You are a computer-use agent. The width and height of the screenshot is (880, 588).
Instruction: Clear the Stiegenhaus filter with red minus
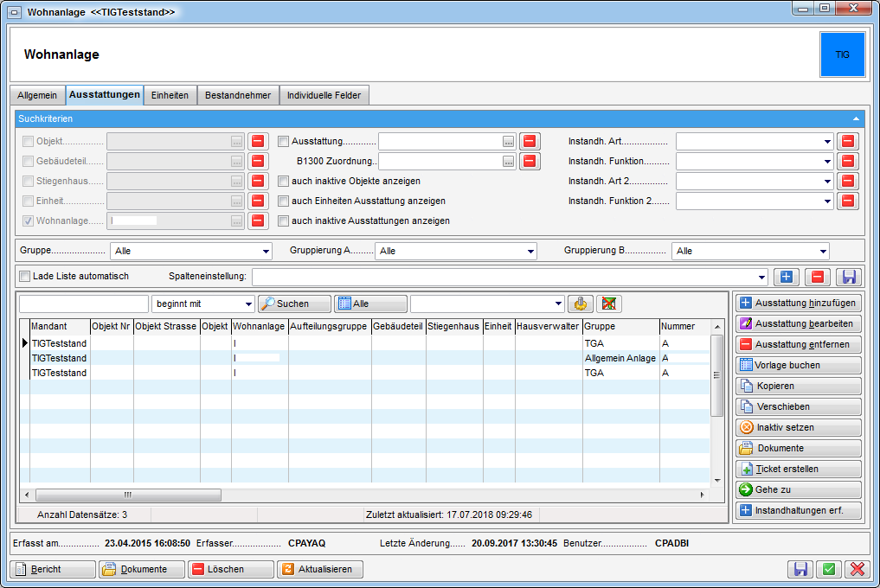(x=258, y=182)
